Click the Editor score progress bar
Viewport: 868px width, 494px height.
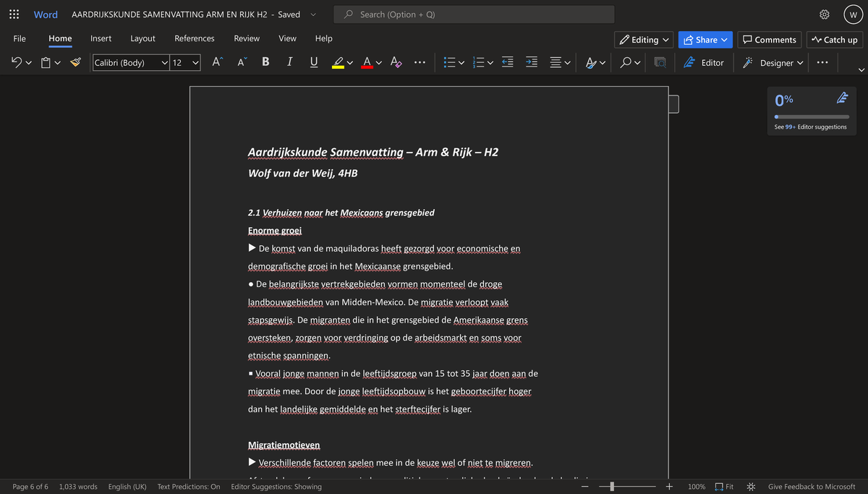point(812,116)
